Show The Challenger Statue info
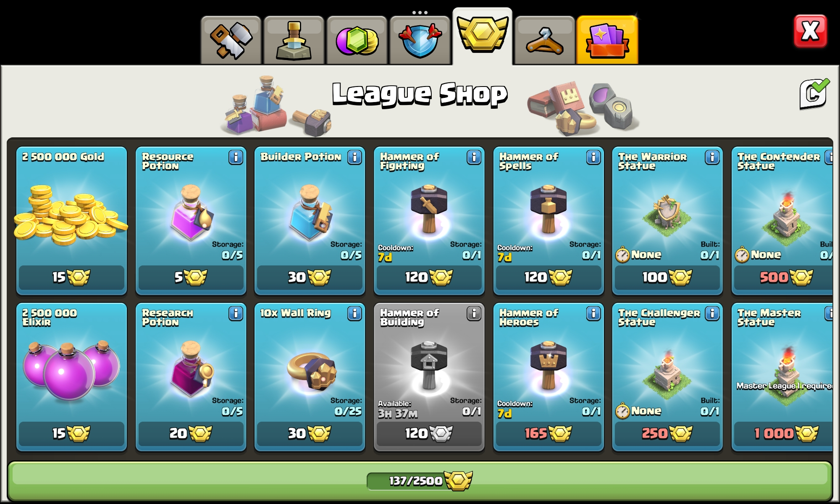 click(712, 314)
